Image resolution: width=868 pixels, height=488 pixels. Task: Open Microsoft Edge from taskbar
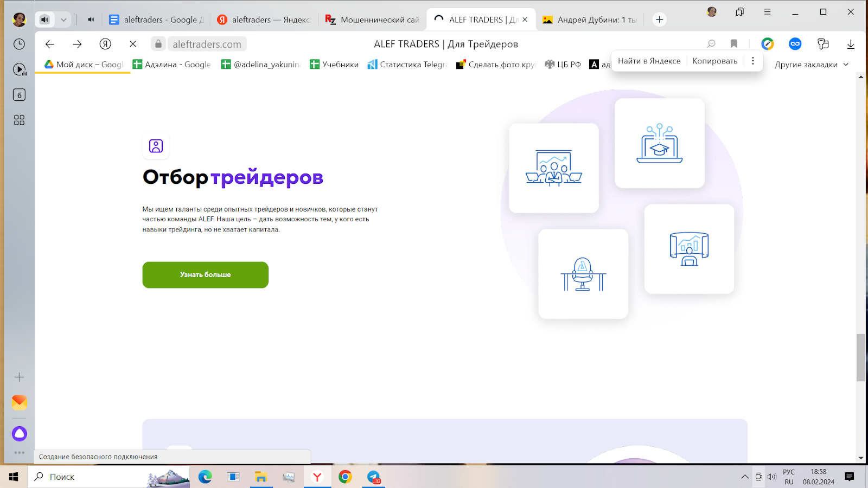pos(205,477)
